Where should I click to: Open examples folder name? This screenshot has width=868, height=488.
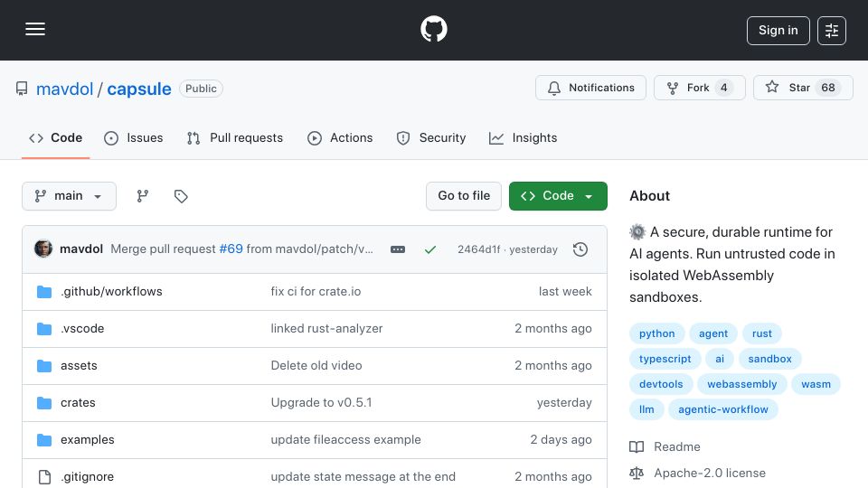point(88,440)
